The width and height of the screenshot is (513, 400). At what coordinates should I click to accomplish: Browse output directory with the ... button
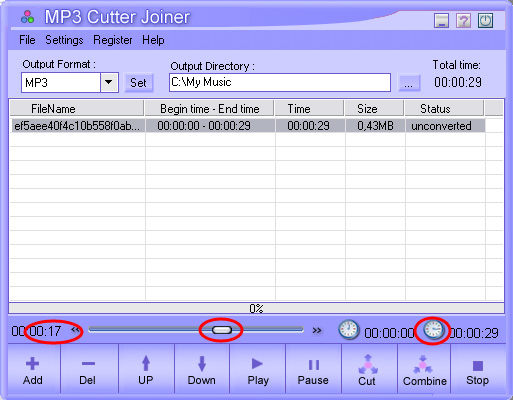[x=409, y=83]
